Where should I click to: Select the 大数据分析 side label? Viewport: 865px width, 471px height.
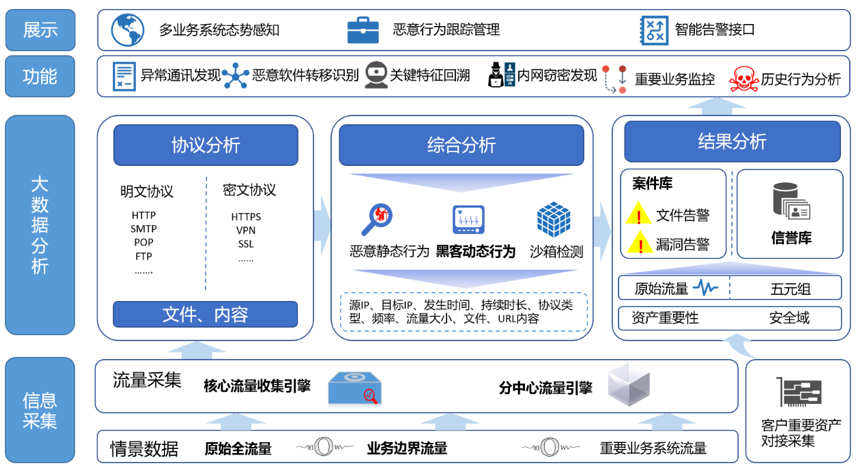click(40, 225)
